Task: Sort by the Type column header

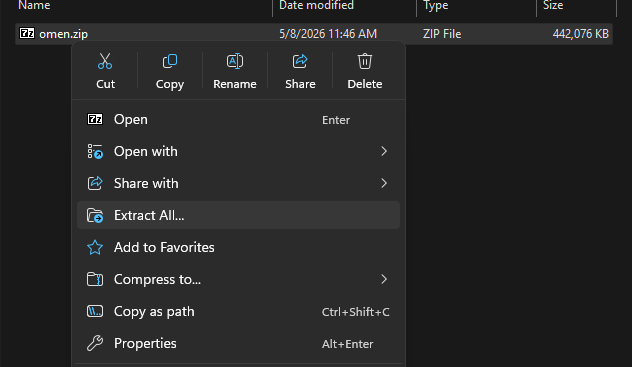Action: tap(435, 6)
